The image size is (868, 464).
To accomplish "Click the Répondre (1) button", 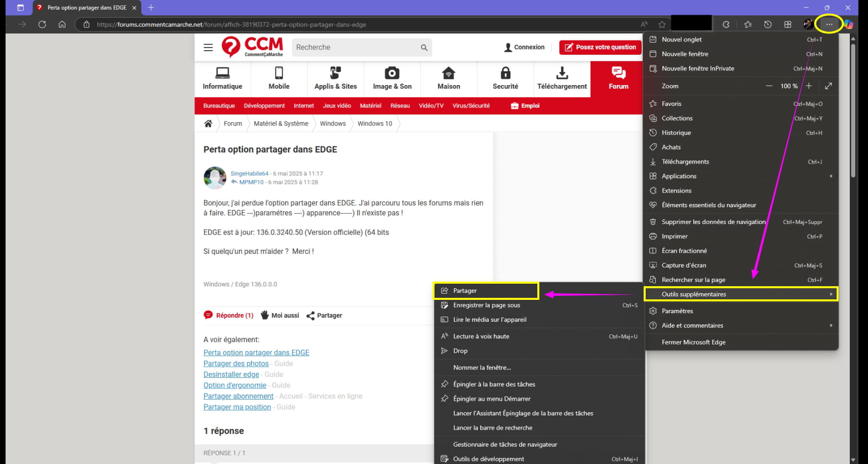I will [x=228, y=315].
